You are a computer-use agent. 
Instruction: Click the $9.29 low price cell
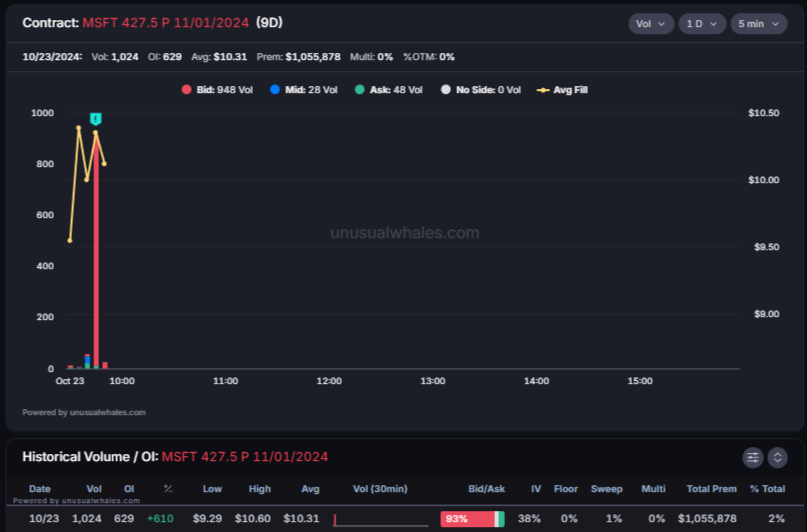coord(207,519)
